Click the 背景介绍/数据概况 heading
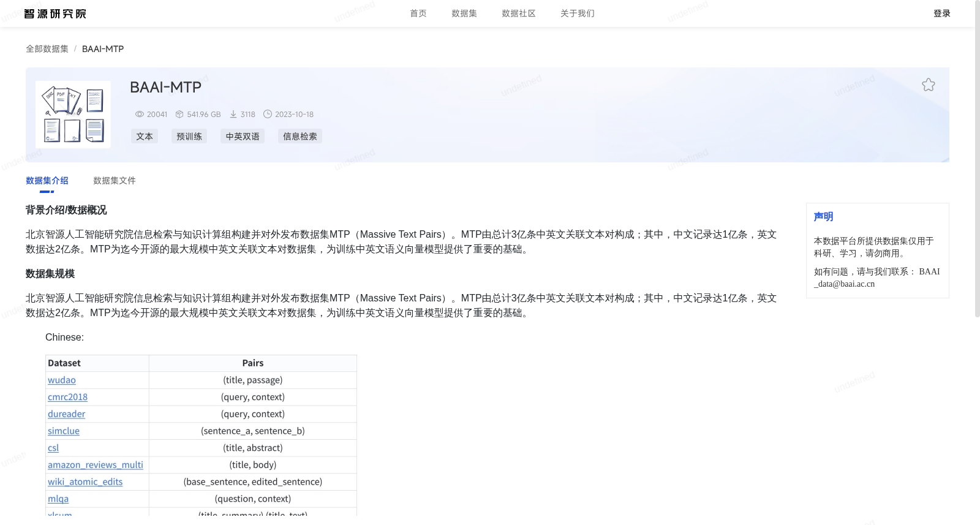The image size is (980, 525). (66, 210)
